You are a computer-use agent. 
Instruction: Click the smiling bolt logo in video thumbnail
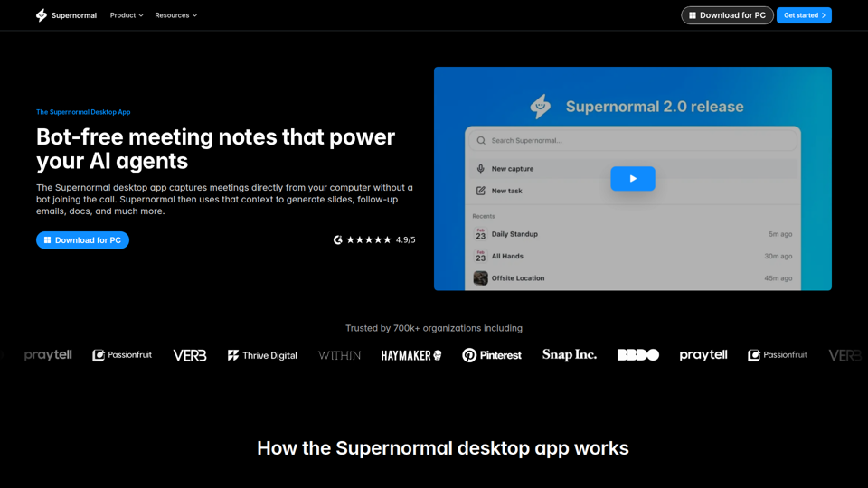tap(541, 107)
